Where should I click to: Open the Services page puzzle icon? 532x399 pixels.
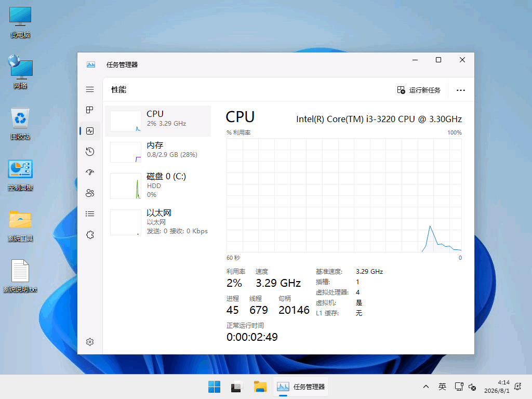[90, 235]
